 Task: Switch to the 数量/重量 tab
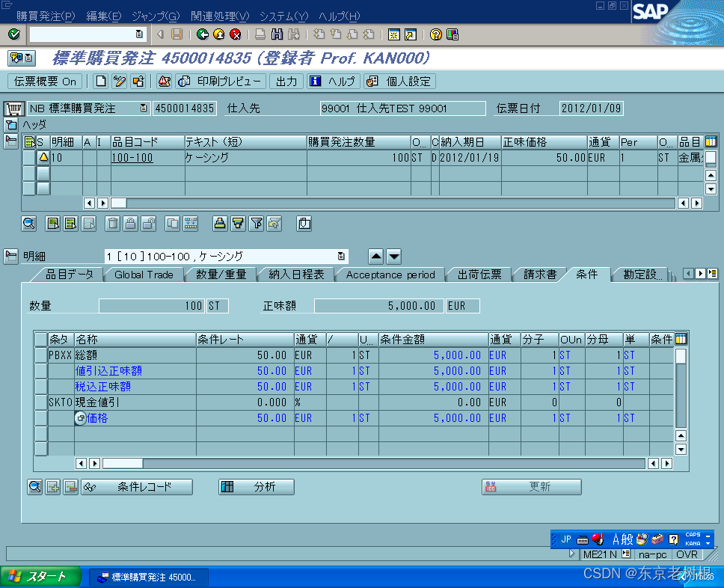coord(220,274)
